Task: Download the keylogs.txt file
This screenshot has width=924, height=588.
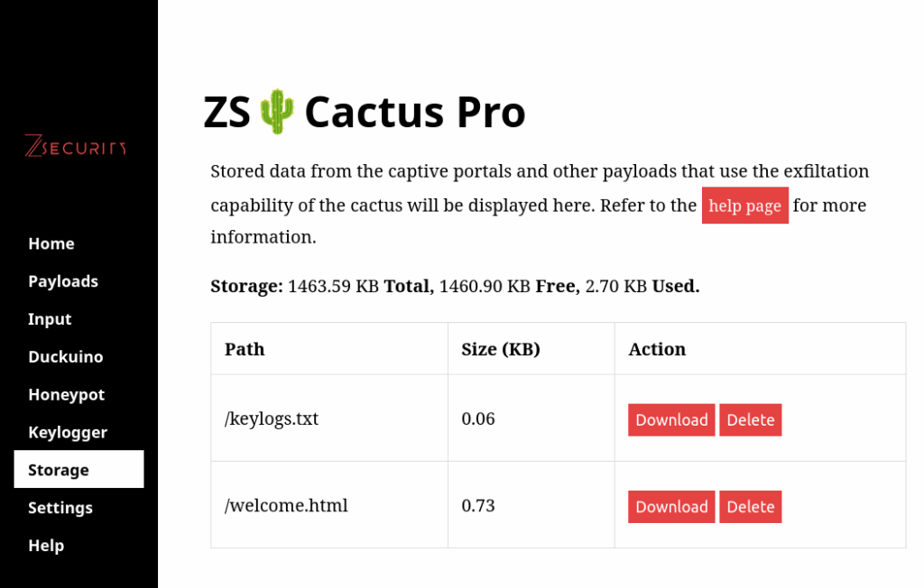Action: 671,420
